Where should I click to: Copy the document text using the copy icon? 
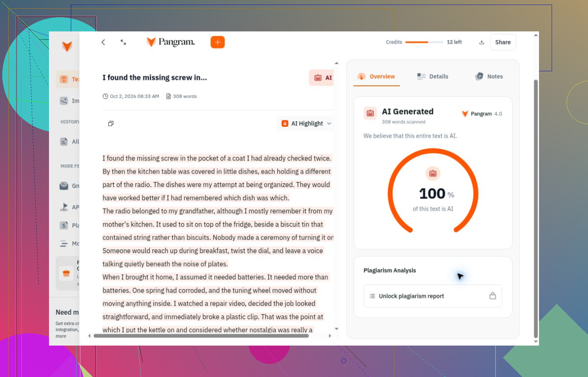coord(111,123)
